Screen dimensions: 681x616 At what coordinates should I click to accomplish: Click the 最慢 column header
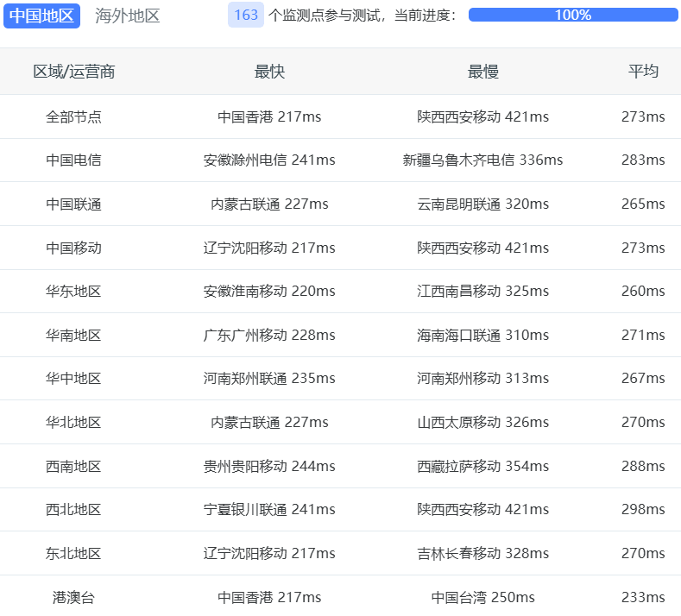click(483, 72)
